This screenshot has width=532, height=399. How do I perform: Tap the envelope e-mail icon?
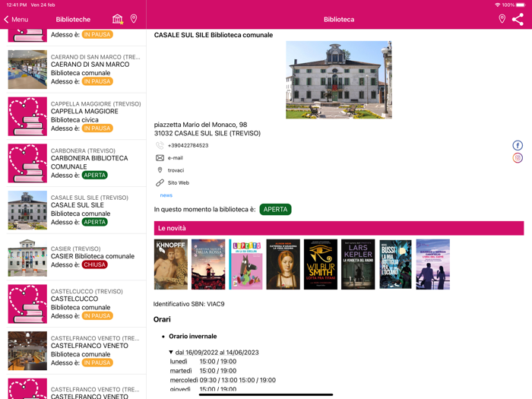(x=160, y=158)
